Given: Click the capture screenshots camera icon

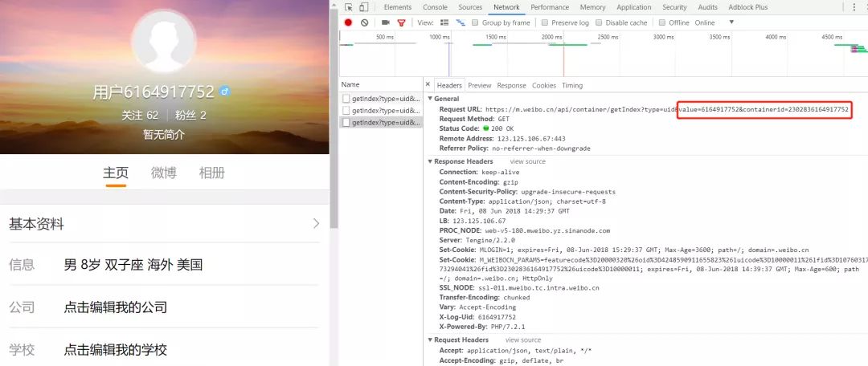Looking at the screenshot, I should pos(386,22).
